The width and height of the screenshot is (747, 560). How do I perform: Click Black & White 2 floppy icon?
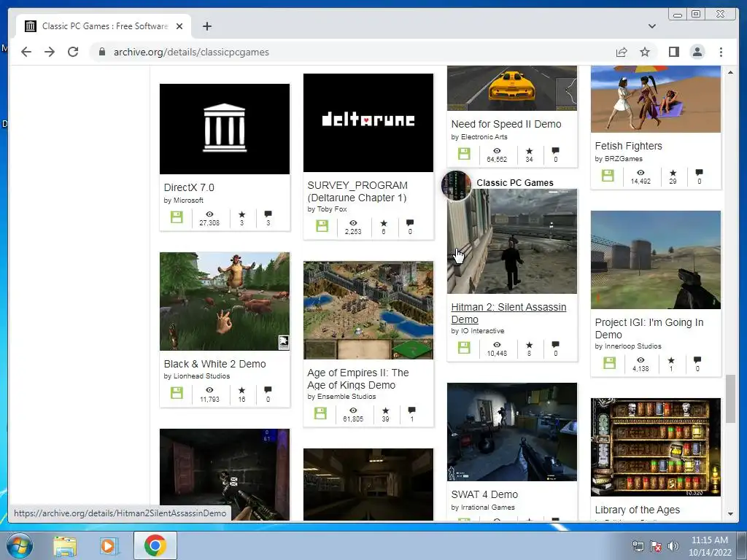coord(177,393)
